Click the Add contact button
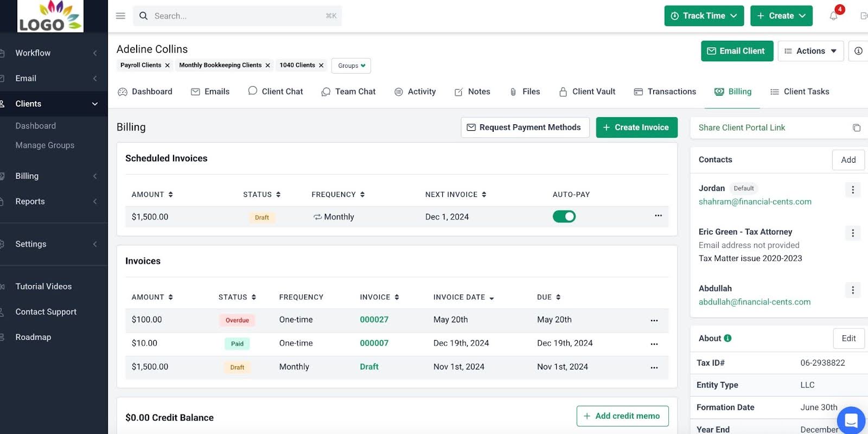Image resolution: width=868 pixels, height=434 pixels. point(848,159)
